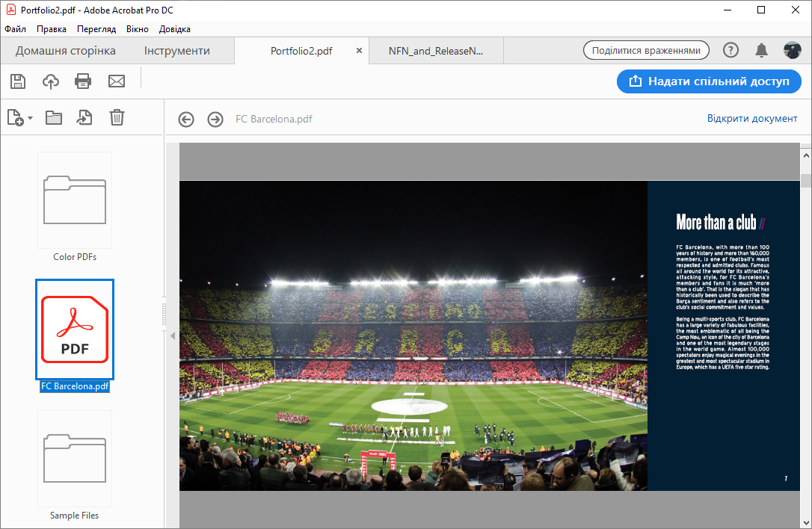Image resolution: width=812 pixels, height=529 pixels.
Task: Switch to Домашня сторінка tab
Action: (65, 51)
